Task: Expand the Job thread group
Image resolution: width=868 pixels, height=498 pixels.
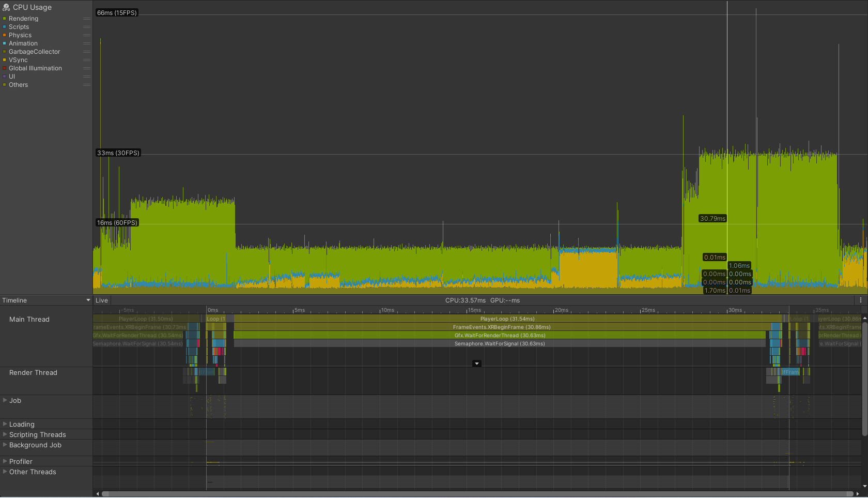Action: pos(5,400)
